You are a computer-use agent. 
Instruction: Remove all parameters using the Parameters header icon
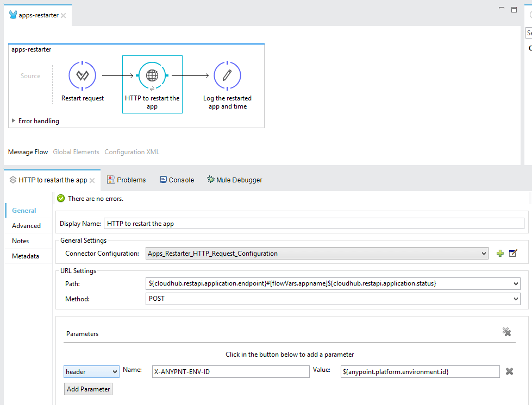(x=506, y=332)
